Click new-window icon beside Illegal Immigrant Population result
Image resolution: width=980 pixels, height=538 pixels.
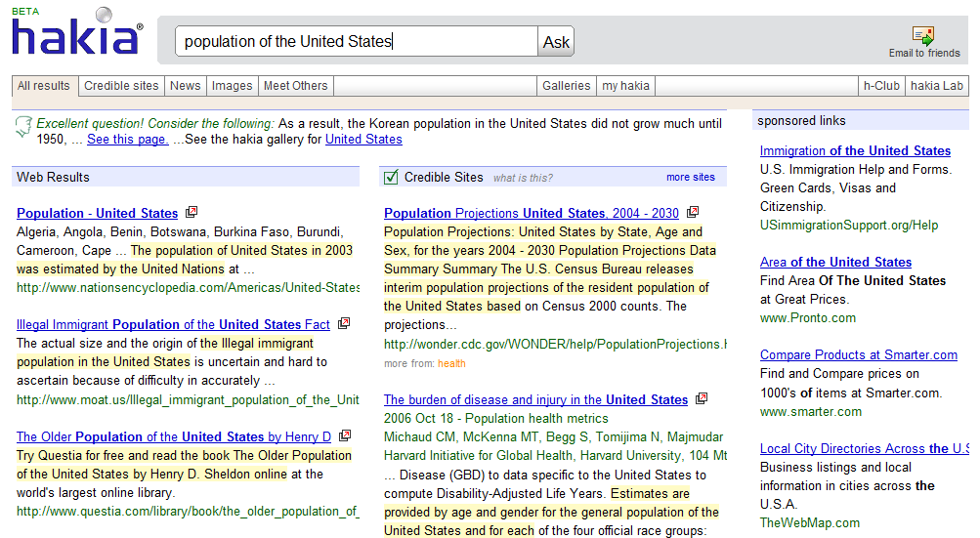(344, 323)
